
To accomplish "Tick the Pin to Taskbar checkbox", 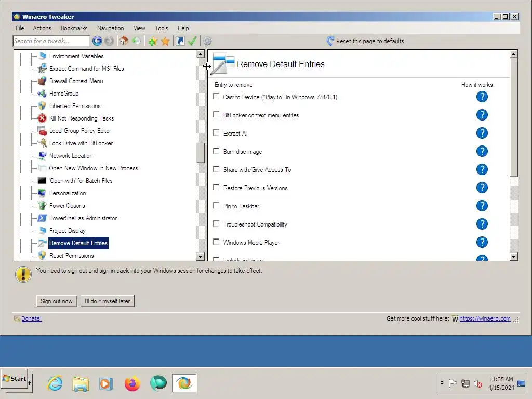I will 216,205.
